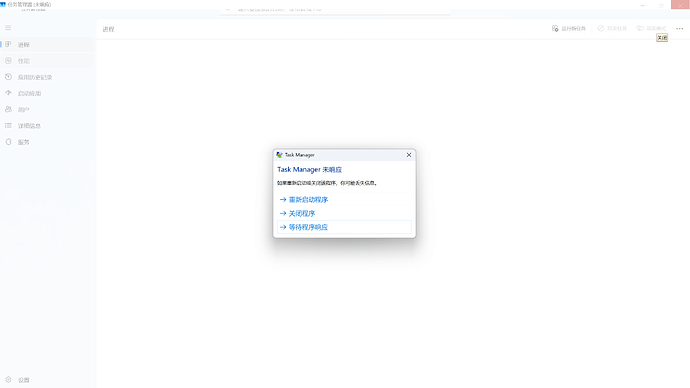The height and width of the screenshot is (388, 690).
Task: Close the Task Manager not-responding dialog
Action: coord(409,155)
